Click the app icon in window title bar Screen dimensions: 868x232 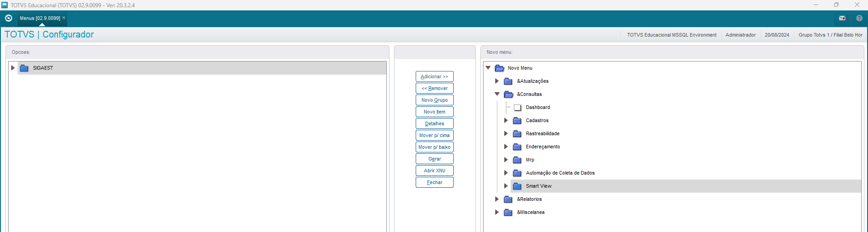pos(5,5)
